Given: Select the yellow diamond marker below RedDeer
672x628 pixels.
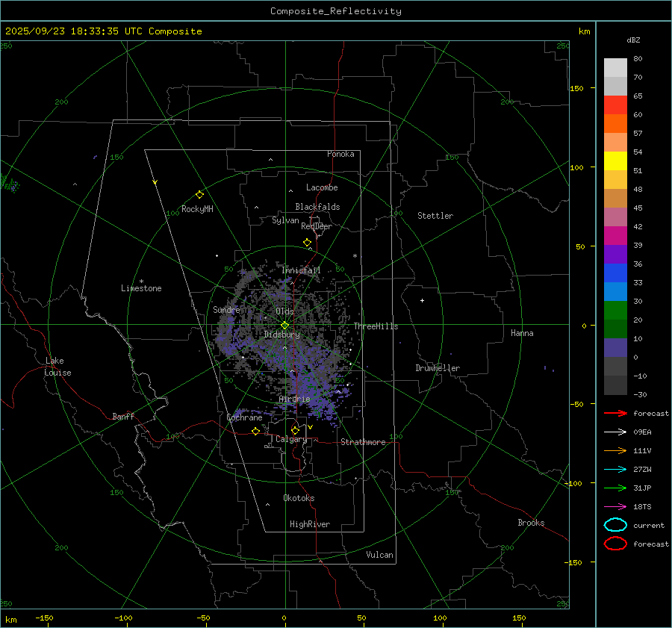Looking at the screenshot, I should coord(307,243).
